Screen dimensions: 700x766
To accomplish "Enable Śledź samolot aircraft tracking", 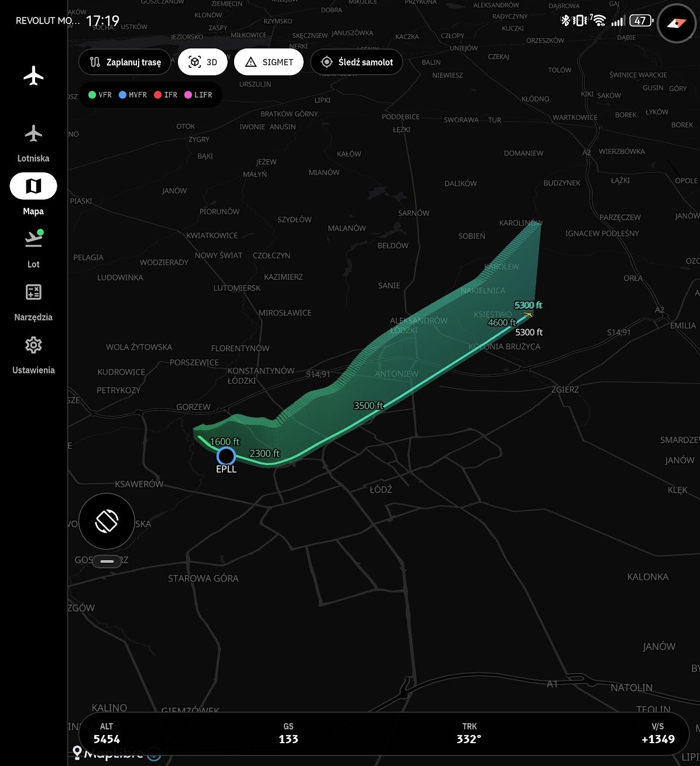I will point(356,62).
